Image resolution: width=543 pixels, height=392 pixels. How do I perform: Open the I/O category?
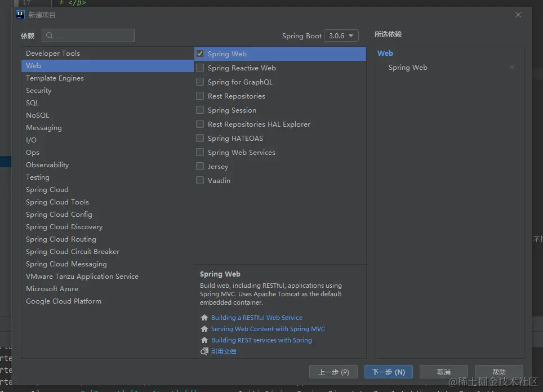[108, 140]
